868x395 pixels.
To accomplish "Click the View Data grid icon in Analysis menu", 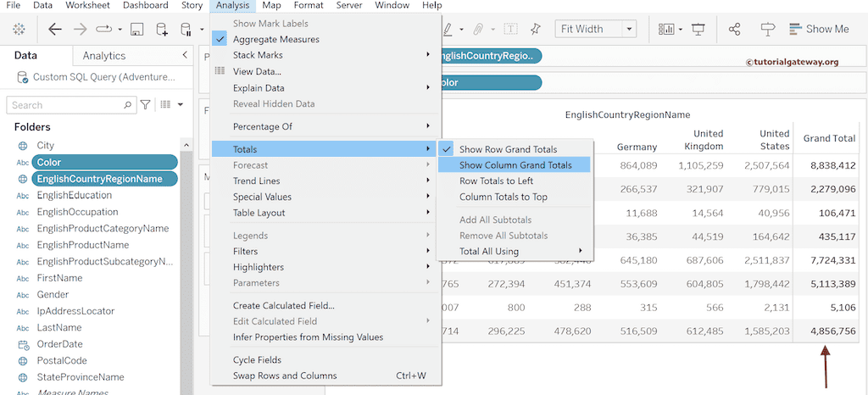I will 220,71.
